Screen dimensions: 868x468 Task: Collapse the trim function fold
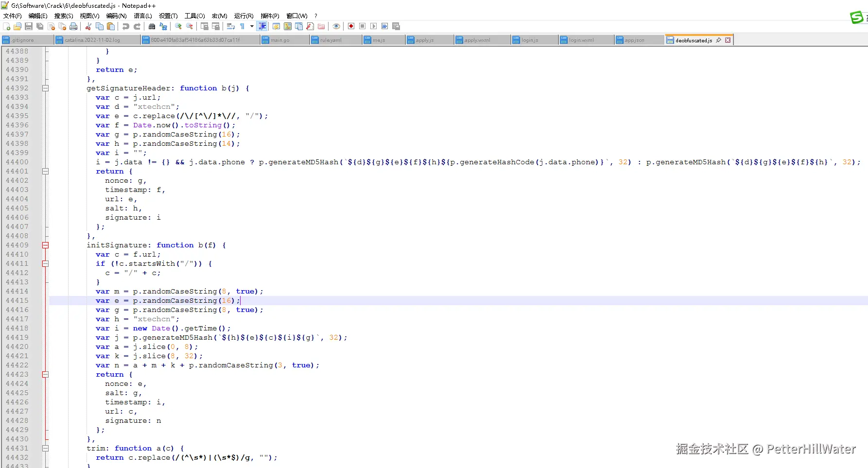click(45, 448)
